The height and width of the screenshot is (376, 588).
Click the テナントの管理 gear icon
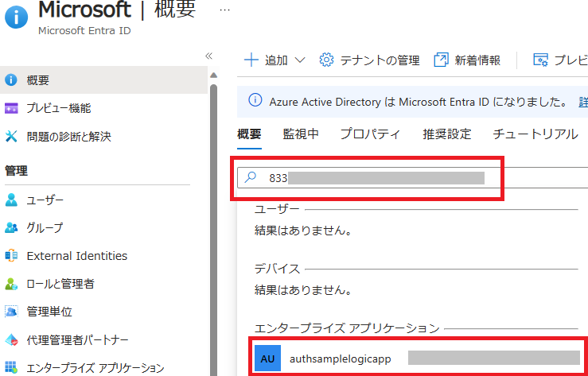click(326, 60)
